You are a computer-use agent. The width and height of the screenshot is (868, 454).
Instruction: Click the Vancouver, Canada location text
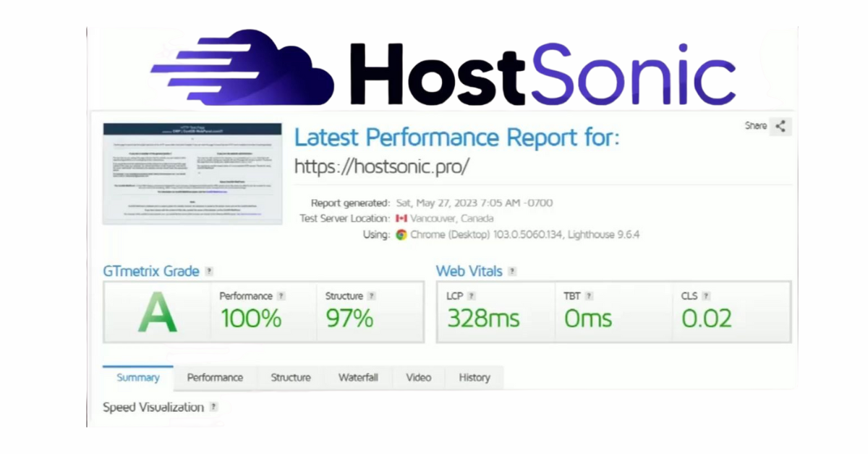[453, 218]
